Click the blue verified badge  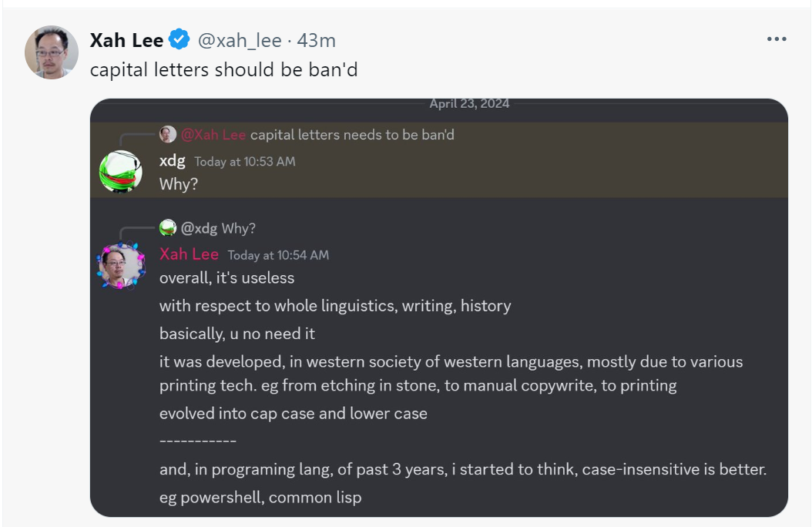click(180, 39)
